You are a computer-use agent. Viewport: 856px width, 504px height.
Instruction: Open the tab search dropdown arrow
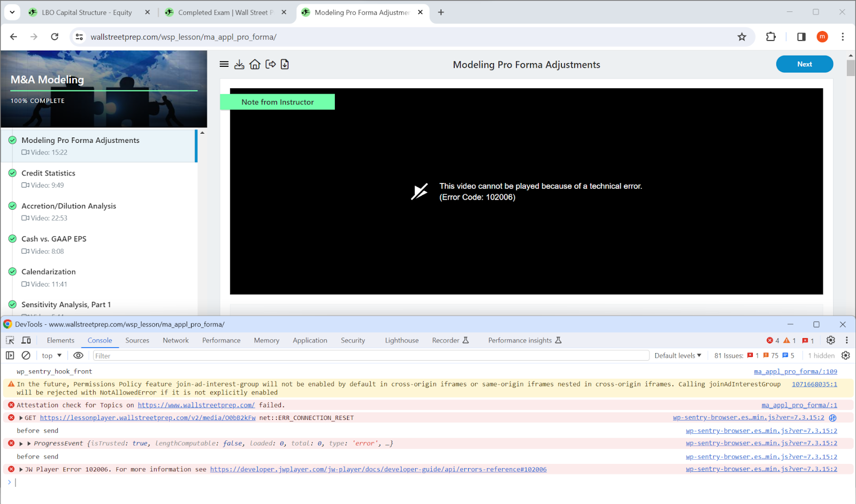pos(12,12)
